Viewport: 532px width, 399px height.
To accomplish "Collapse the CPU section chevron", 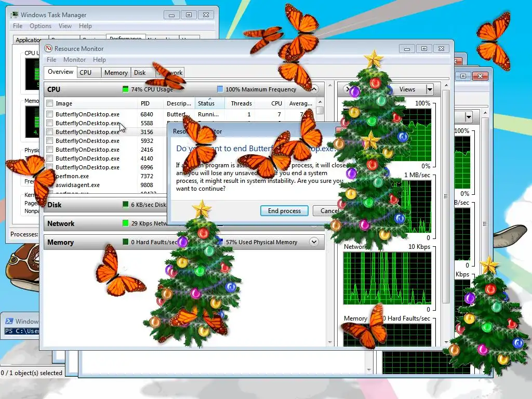I will (x=314, y=89).
